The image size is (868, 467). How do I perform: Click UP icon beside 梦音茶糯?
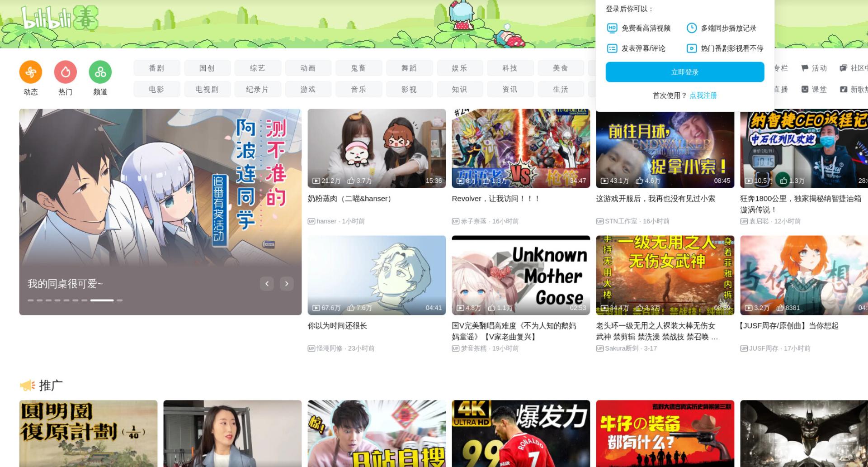[455, 348]
